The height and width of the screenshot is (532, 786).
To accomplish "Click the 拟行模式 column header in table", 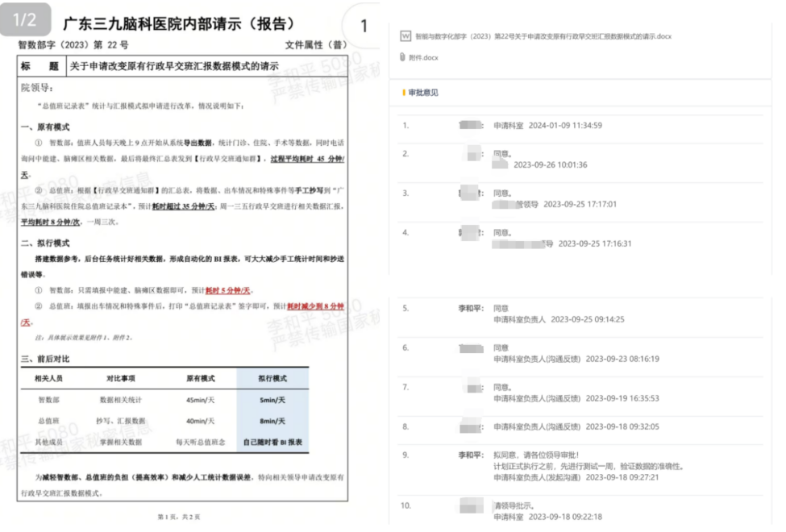I will [270, 378].
